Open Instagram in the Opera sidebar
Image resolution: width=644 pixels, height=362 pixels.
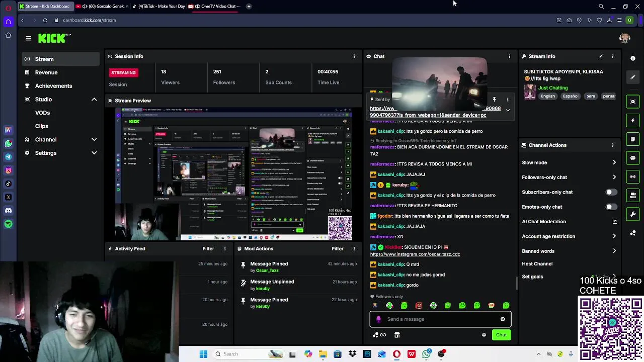pyautogui.click(x=8, y=170)
